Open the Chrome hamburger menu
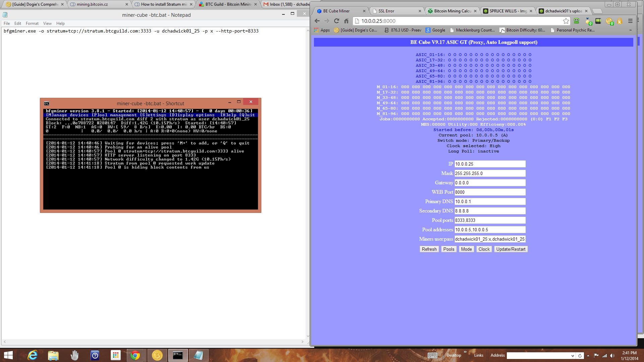Viewport: 644px width, 362px height. pos(630,21)
